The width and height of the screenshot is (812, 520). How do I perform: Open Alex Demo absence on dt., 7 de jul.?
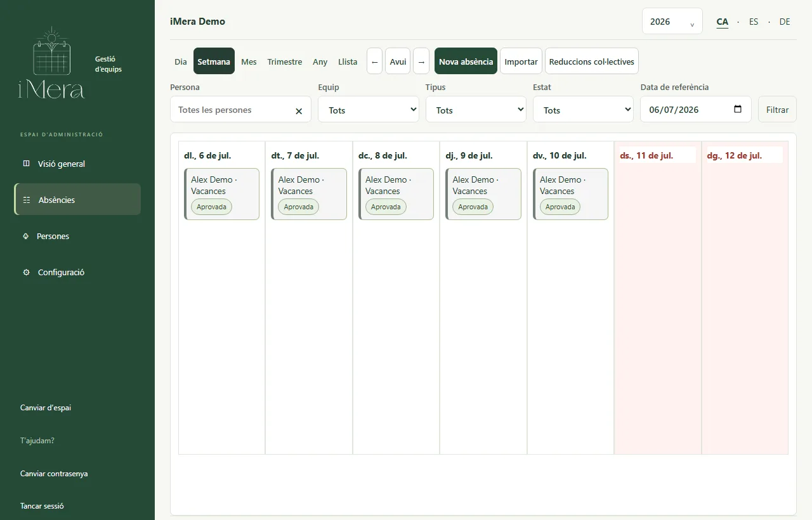(309, 194)
